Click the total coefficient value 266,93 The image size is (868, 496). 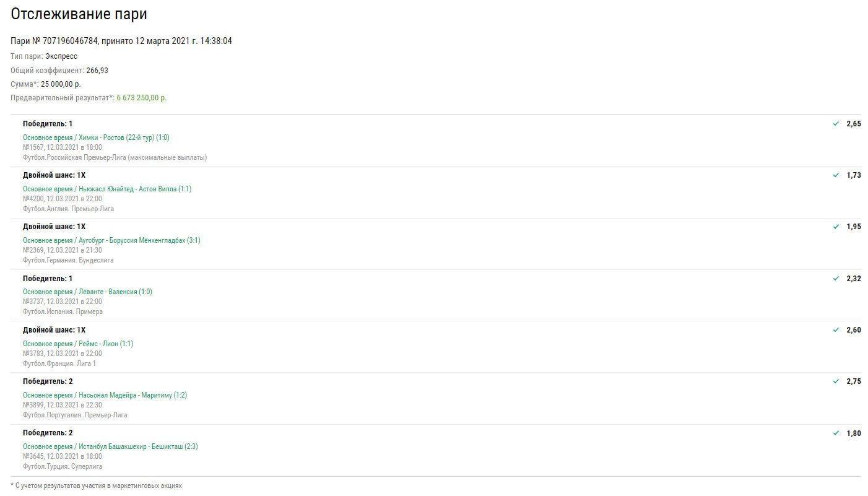click(97, 71)
